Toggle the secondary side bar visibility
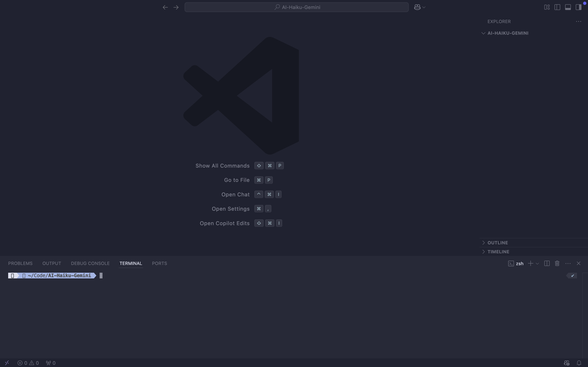 pos(578,7)
